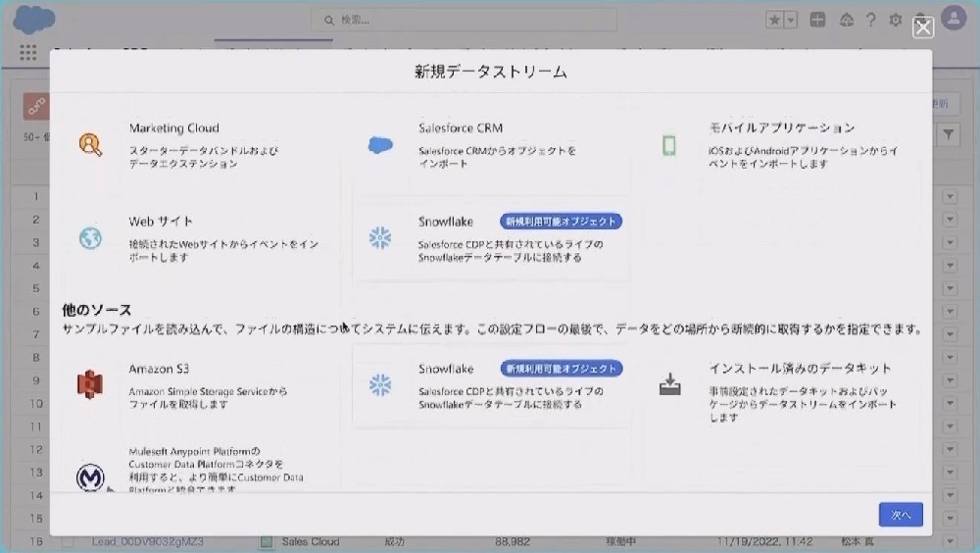Click the data streams object icon

36,106
